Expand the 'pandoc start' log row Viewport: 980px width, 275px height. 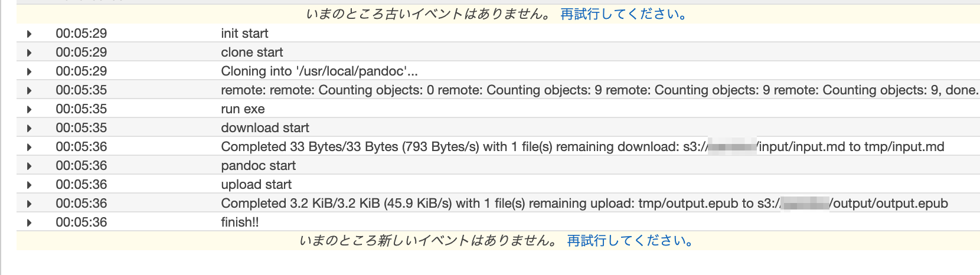click(x=29, y=166)
